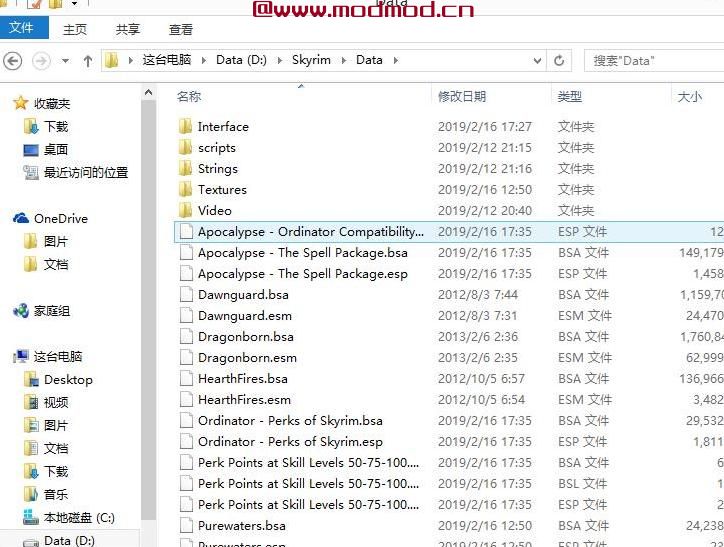The height and width of the screenshot is (547, 724).
Task: Sort by 类型 column header
Action: coord(569,96)
